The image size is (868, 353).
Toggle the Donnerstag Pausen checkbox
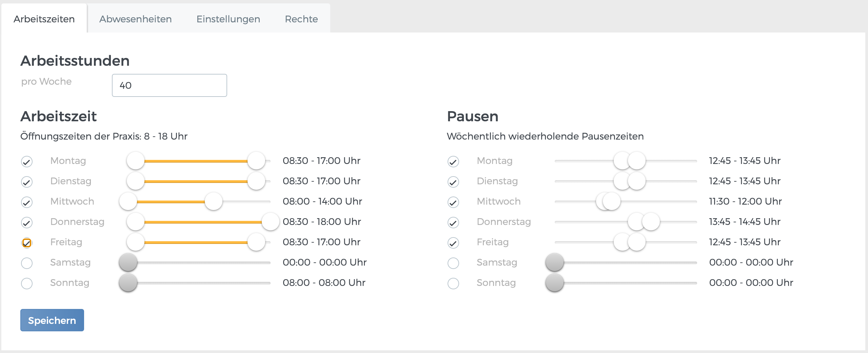(x=453, y=222)
